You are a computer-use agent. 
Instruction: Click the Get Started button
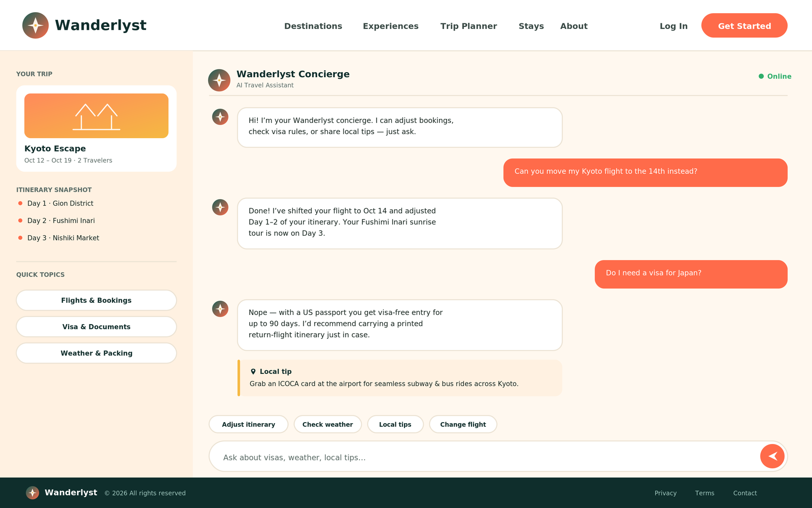point(745,25)
